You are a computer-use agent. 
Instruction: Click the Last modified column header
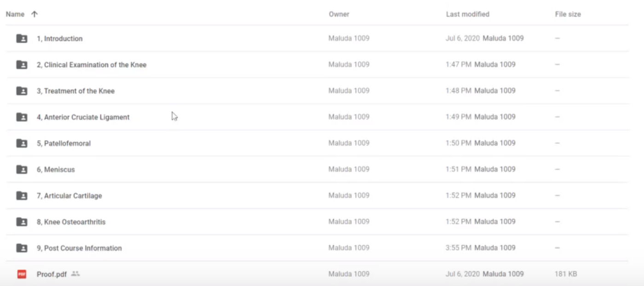point(467,14)
